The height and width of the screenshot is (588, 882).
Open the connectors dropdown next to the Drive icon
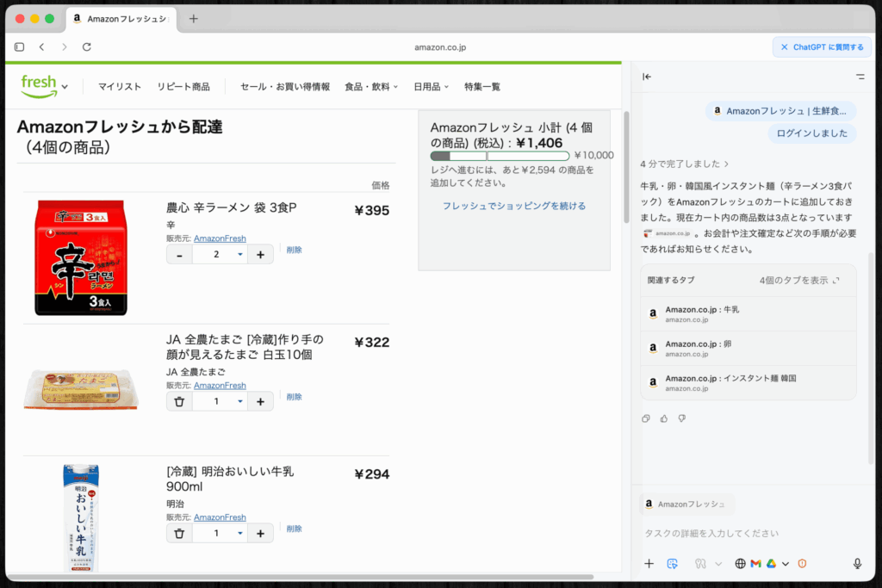click(786, 564)
